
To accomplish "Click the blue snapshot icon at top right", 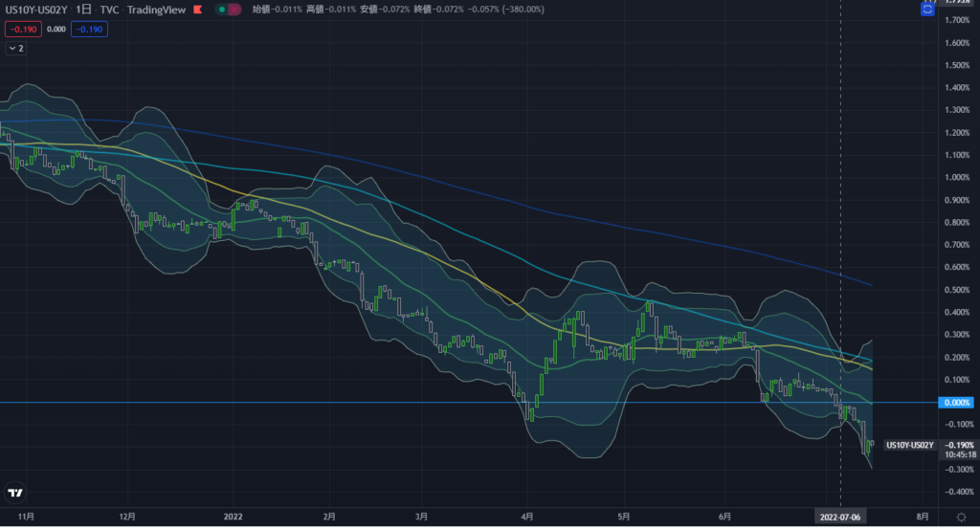I will [x=926, y=10].
